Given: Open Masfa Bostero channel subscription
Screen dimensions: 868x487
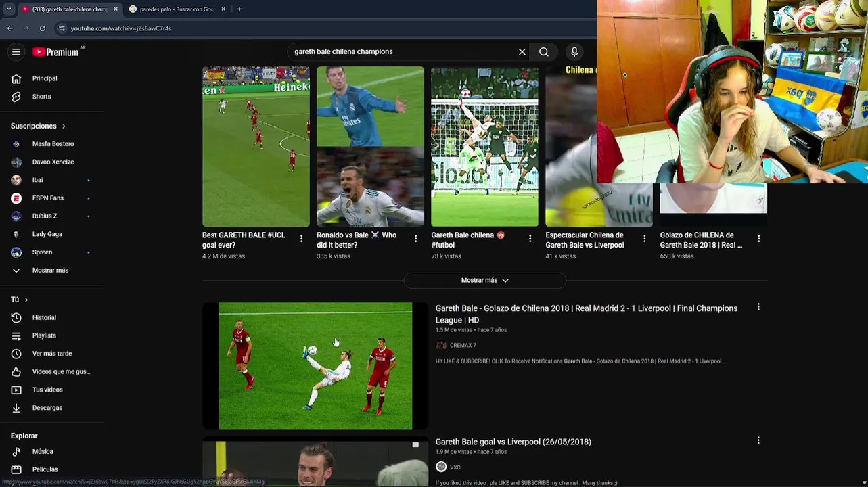Looking at the screenshot, I should coord(52,144).
